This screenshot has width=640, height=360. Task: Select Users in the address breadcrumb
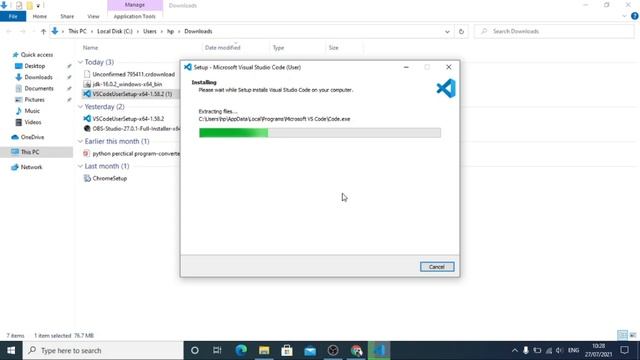tap(149, 31)
